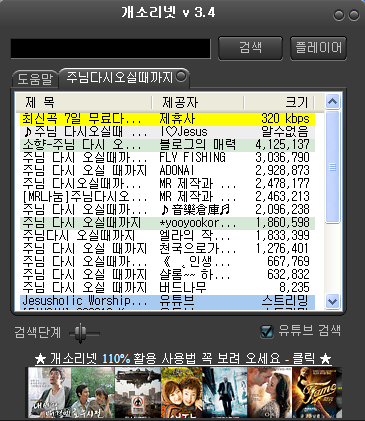Click the left round window button in title bar
Image resolution: width=365 pixels, height=421 pixels.
point(339,15)
